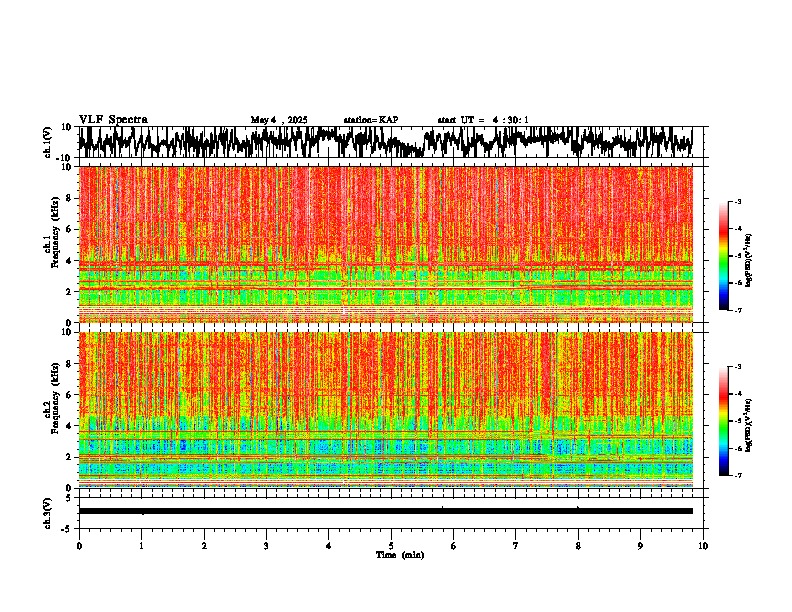
Task: Click the time axis tick label "1"
Action: 141,546
